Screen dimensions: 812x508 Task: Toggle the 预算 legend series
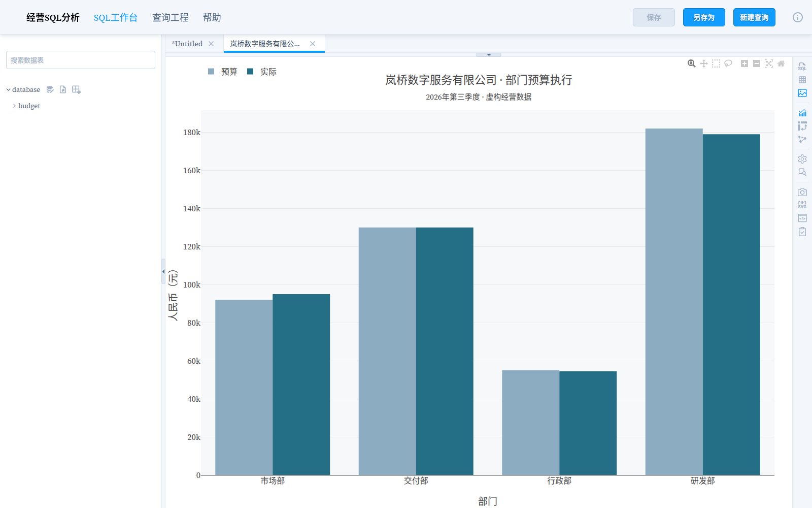(223, 72)
